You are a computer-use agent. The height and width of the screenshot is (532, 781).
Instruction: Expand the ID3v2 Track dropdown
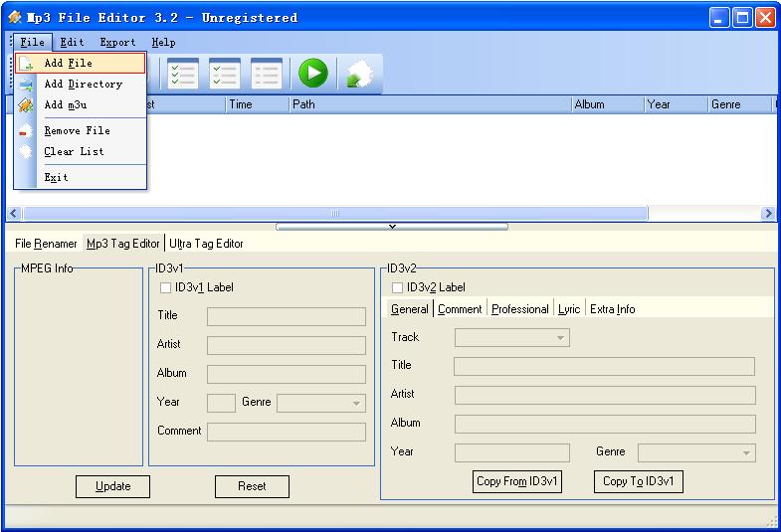point(561,338)
